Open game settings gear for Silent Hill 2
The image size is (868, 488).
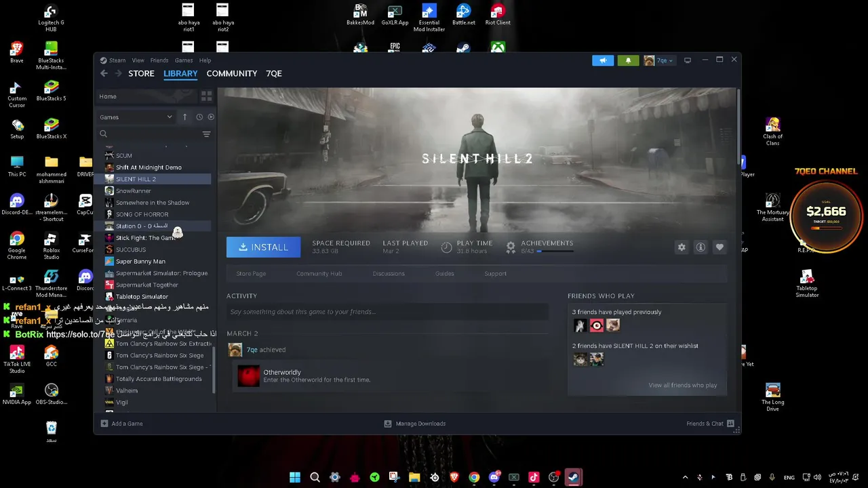tap(682, 247)
